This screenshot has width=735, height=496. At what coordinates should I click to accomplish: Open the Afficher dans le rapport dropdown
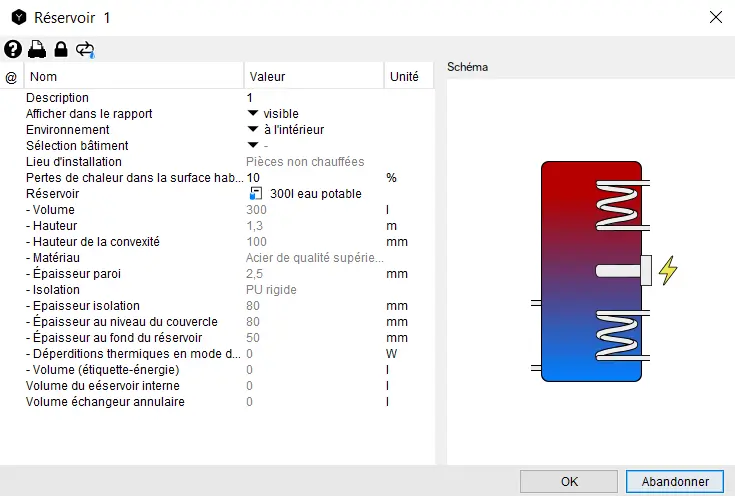253,114
